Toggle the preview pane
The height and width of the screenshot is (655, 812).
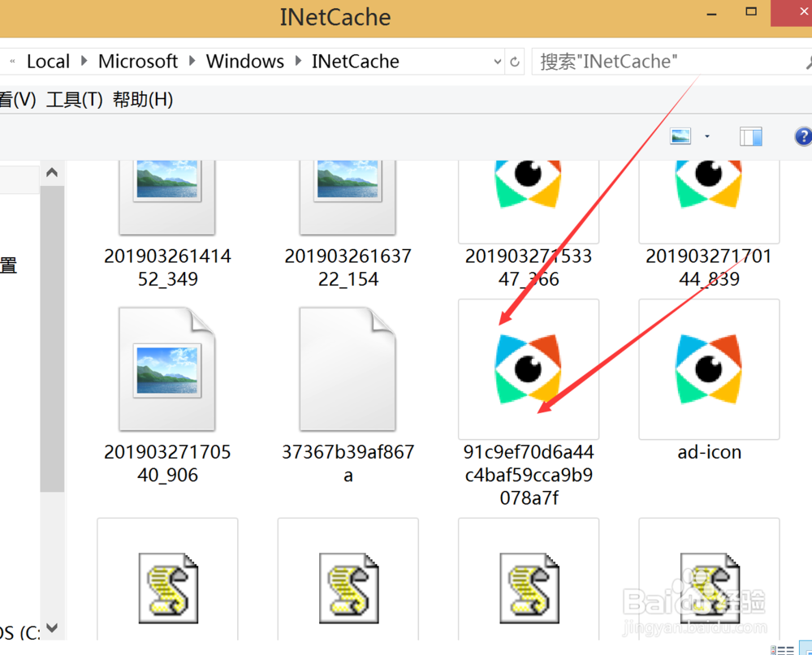pyautogui.click(x=751, y=136)
